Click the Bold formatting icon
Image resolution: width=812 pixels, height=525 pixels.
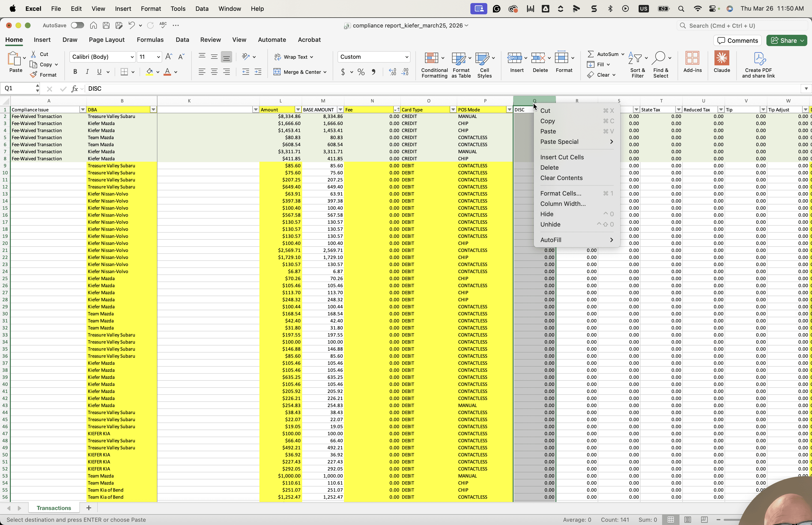point(75,72)
